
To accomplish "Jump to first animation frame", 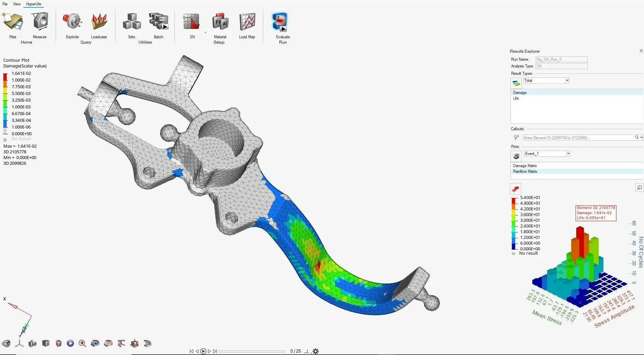I will coord(191,351).
